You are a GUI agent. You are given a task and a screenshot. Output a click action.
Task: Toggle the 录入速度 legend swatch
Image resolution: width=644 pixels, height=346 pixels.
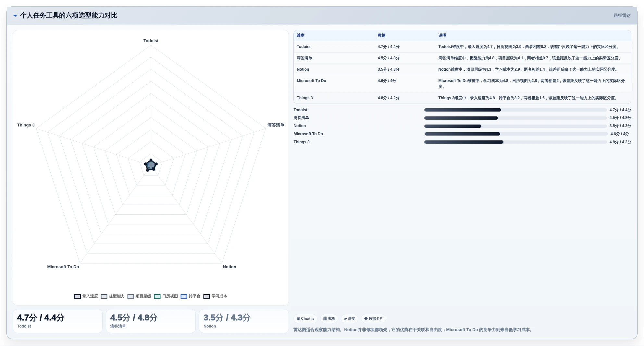tap(77, 296)
